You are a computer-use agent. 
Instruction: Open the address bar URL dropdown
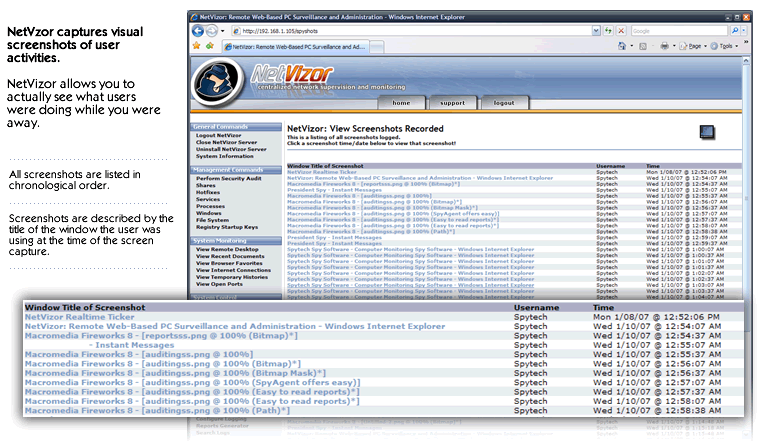596,31
